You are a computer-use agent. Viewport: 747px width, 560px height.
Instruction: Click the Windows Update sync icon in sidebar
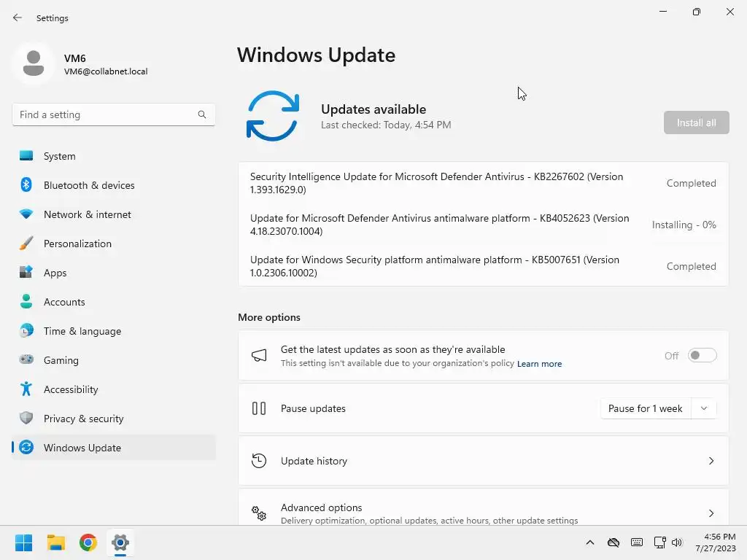tap(26, 447)
